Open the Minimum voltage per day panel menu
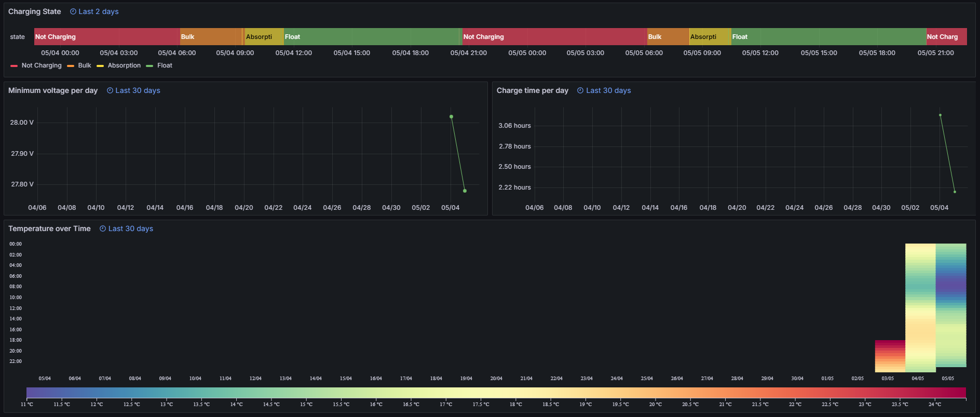Viewport: 980px width, 417px height. (53, 90)
